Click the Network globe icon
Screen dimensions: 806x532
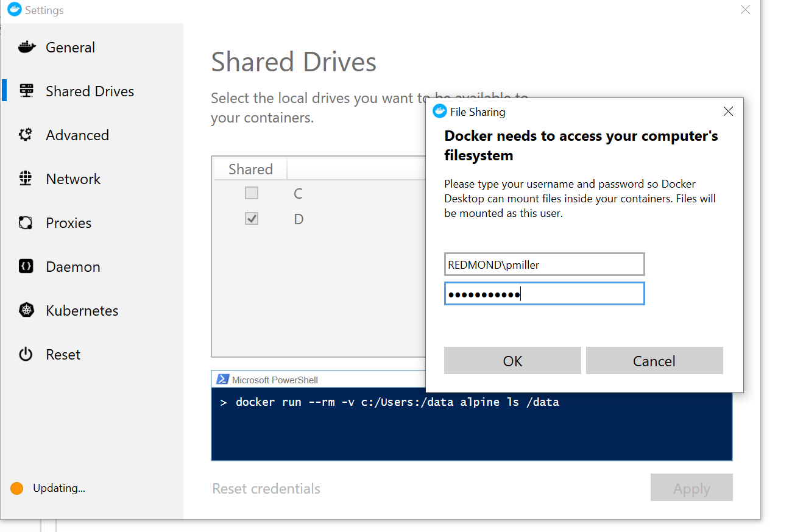click(27, 179)
